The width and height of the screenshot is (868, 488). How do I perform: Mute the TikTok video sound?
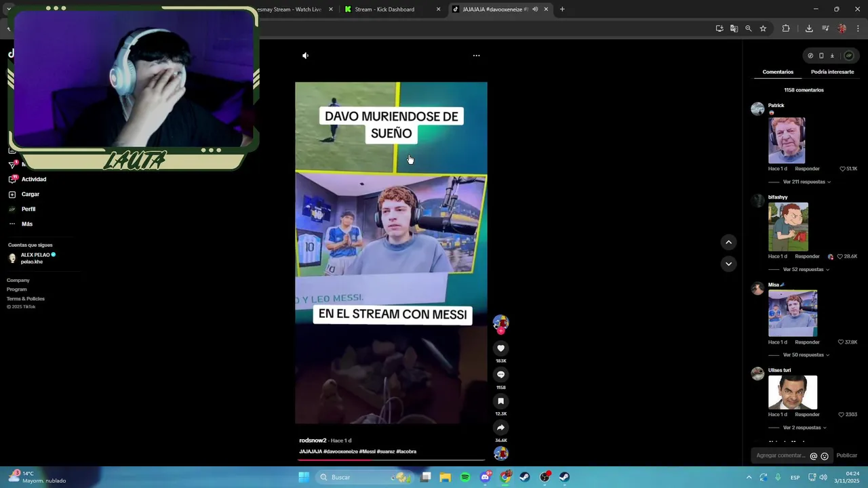305,56
